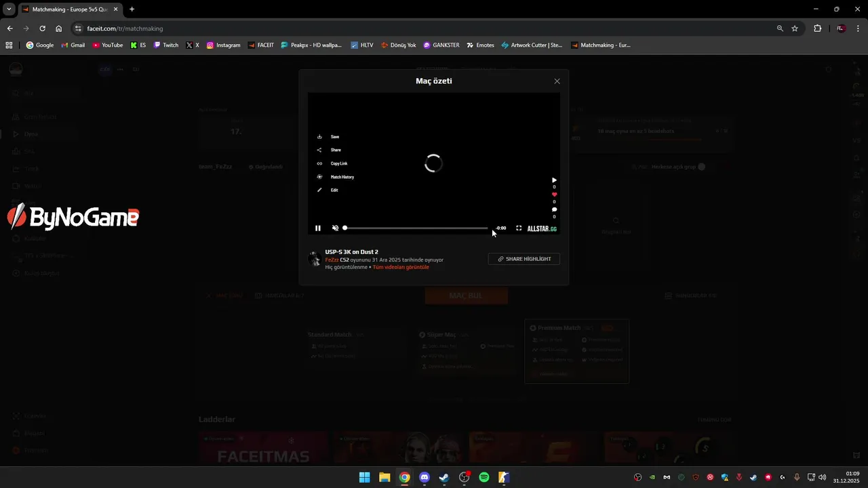Open the Windows Start menu
Viewport: 868px width, 488px height.
click(364, 477)
